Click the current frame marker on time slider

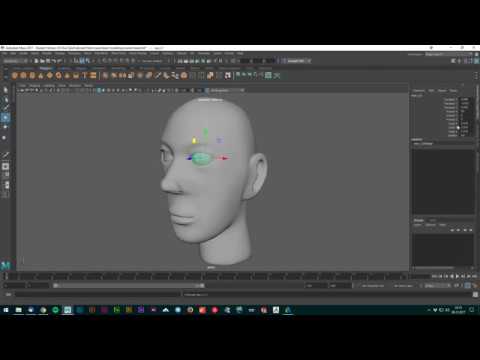[x=6, y=276]
